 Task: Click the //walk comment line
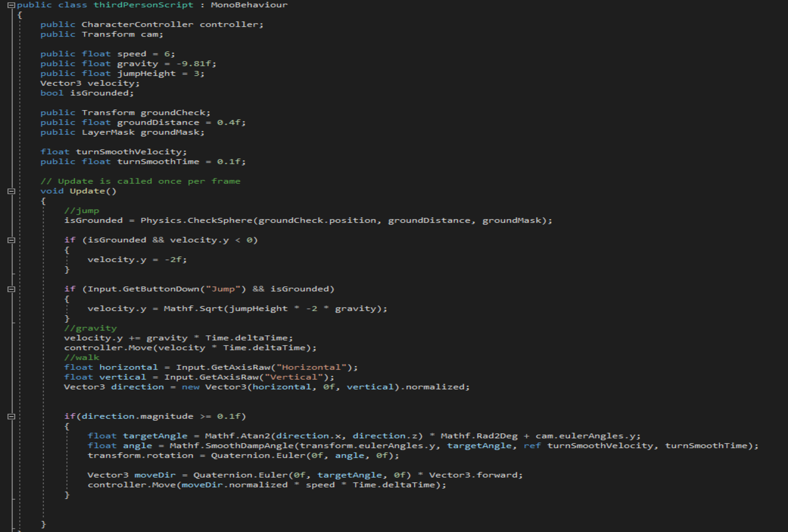(x=81, y=358)
